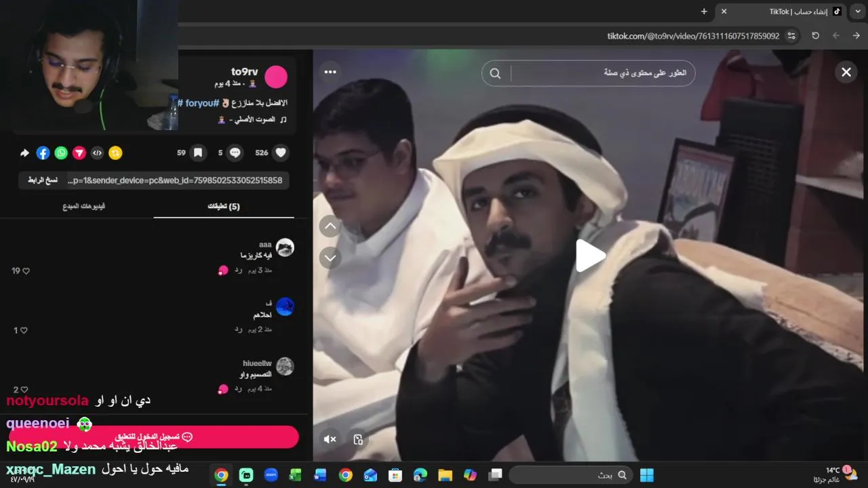Open the hiueellw commenter name
The image size is (868, 488).
(257, 363)
